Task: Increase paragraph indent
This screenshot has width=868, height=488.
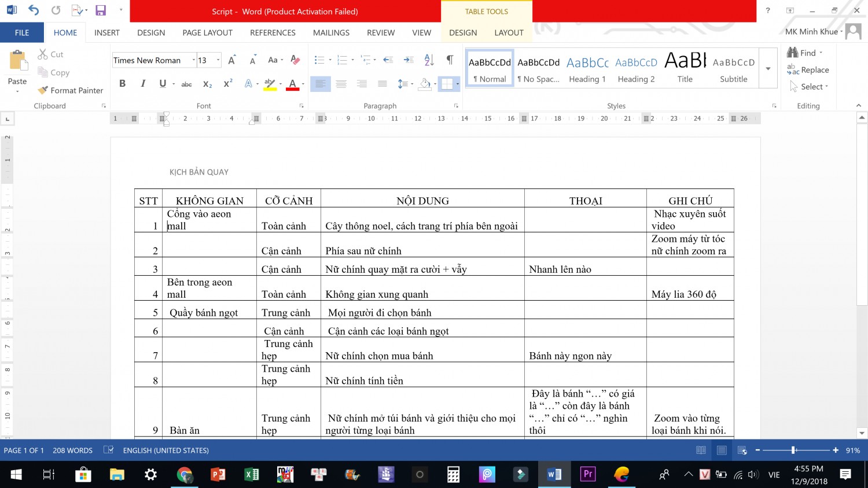Action: point(409,60)
